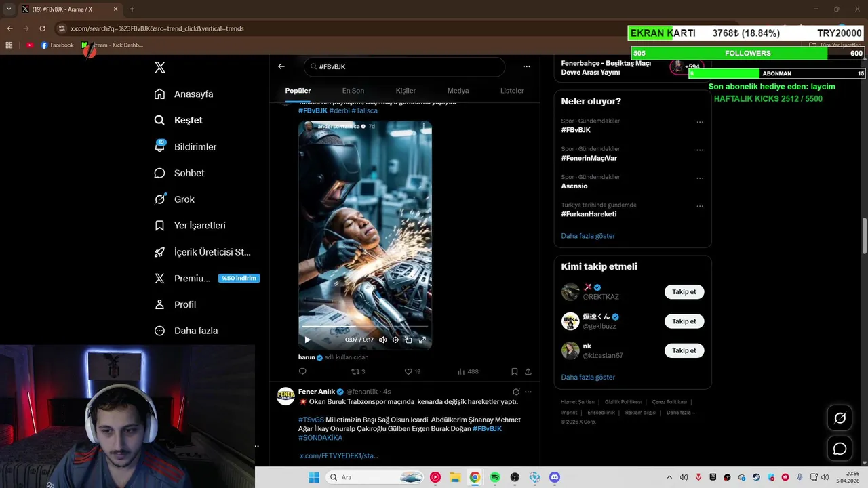Image resolution: width=868 pixels, height=488 pixels.
Task: Open the Windows Start menu
Action: [x=314, y=477]
